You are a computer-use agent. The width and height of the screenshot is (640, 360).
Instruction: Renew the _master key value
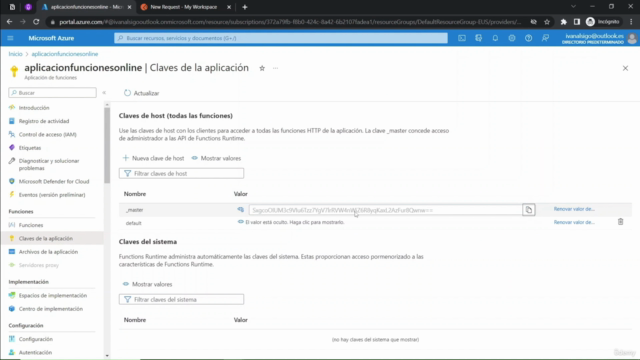click(574, 209)
